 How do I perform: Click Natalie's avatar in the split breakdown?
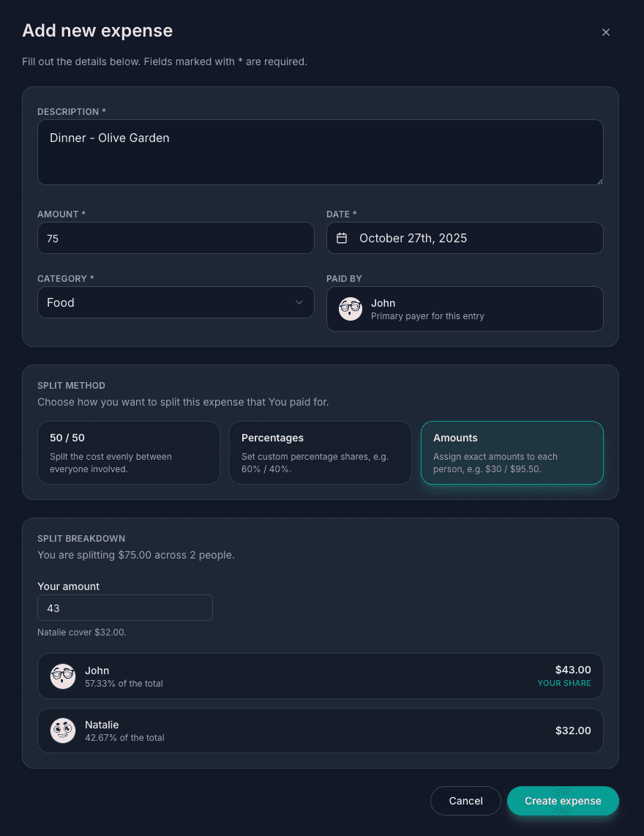63,730
